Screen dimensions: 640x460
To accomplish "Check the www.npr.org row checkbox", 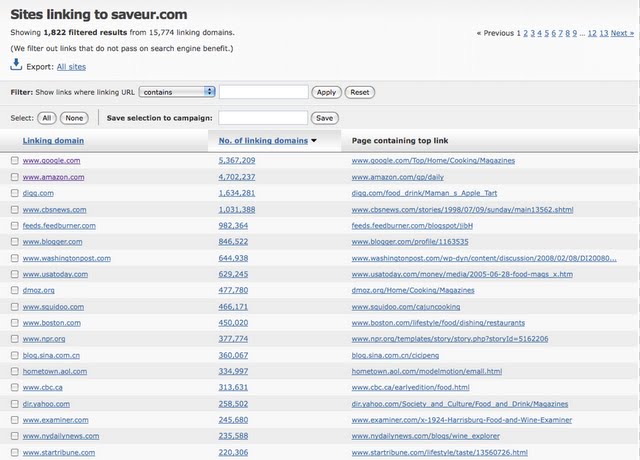I will pyautogui.click(x=15, y=339).
